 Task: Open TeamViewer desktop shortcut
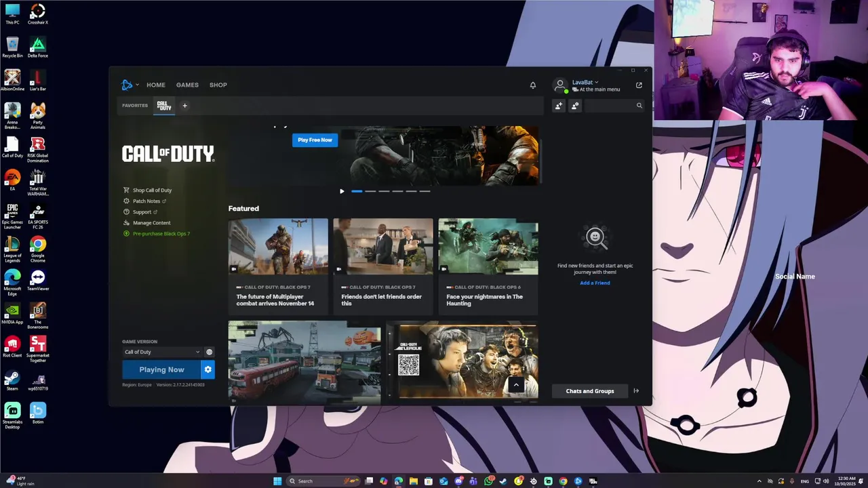point(38,281)
